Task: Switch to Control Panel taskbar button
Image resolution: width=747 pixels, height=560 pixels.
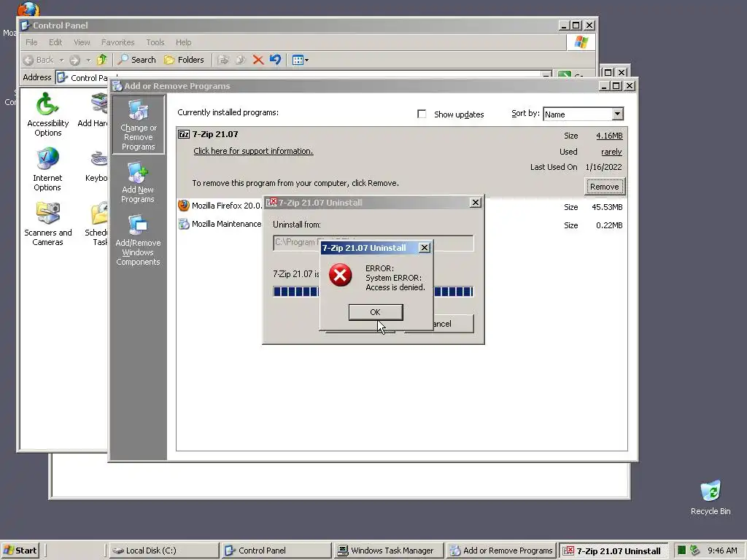Action: click(x=276, y=551)
